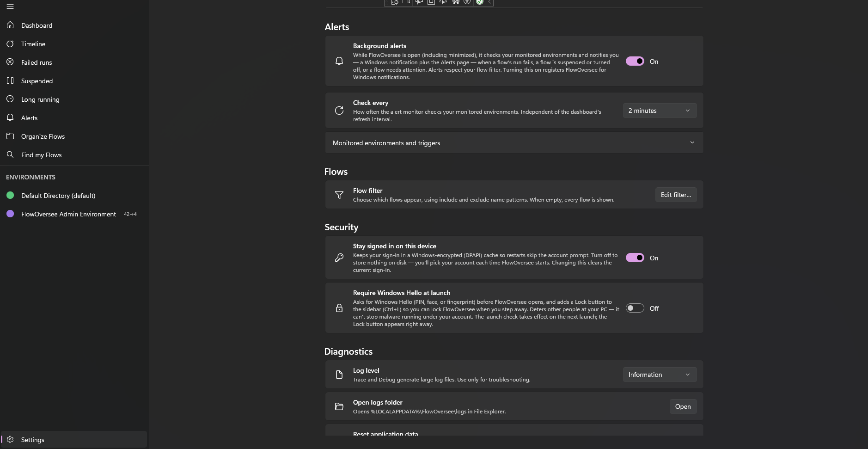Click the Edit filter... button

(676, 195)
